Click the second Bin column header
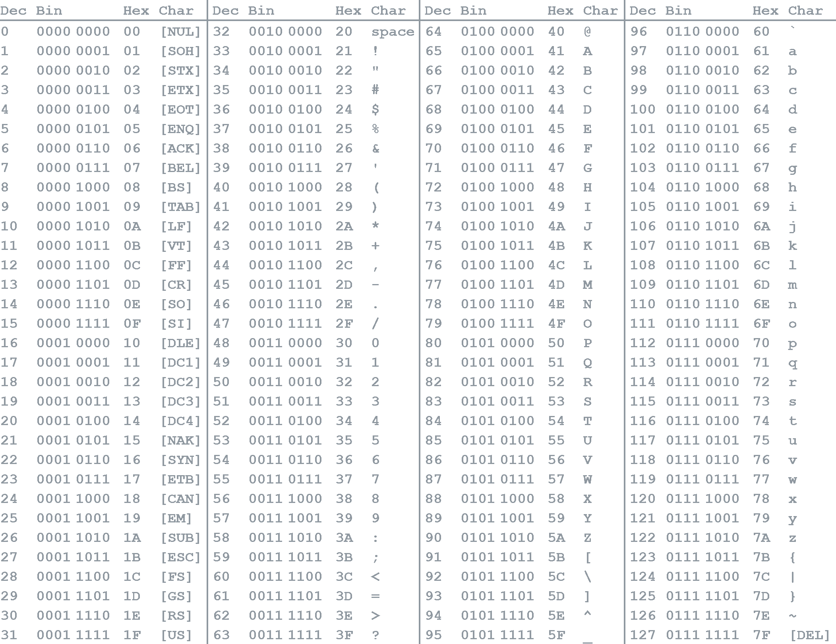The width and height of the screenshot is (836, 644). (x=261, y=10)
